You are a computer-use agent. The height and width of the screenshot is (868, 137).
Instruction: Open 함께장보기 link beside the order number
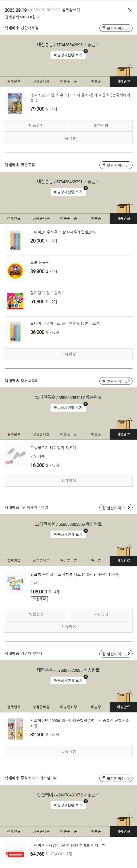point(71,10)
